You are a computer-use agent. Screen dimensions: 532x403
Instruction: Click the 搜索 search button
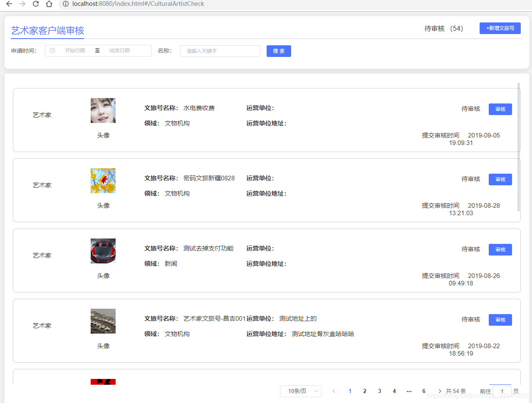pyautogui.click(x=279, y=51)
